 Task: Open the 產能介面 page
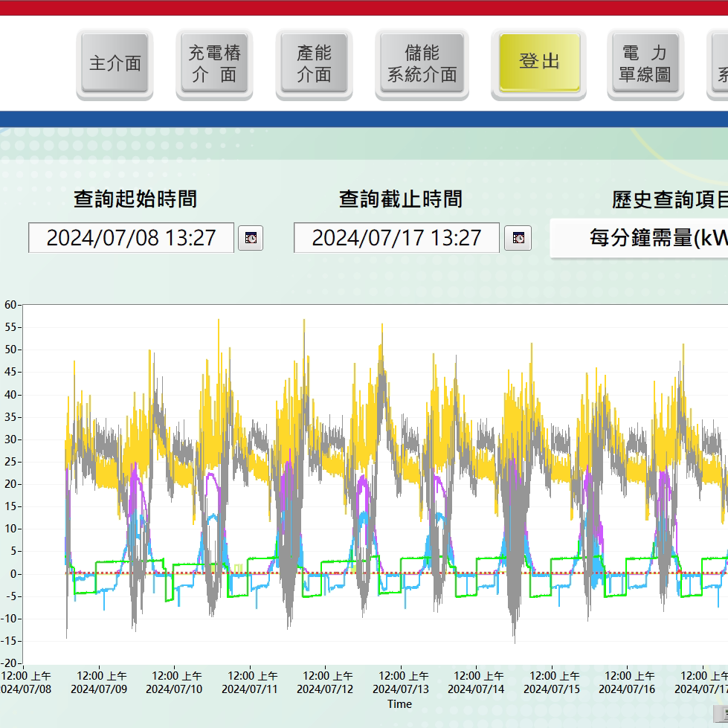(314, 63)
